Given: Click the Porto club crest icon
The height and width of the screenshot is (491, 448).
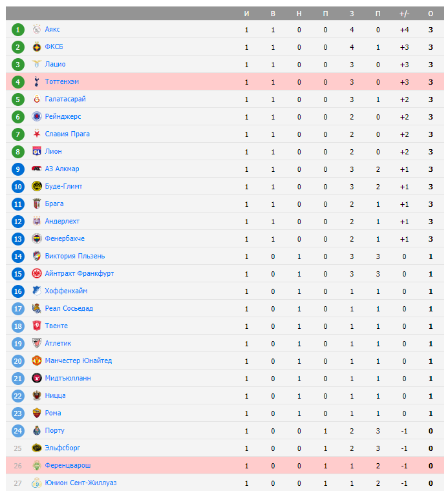Looking at the screenshot, I should 37,430.
